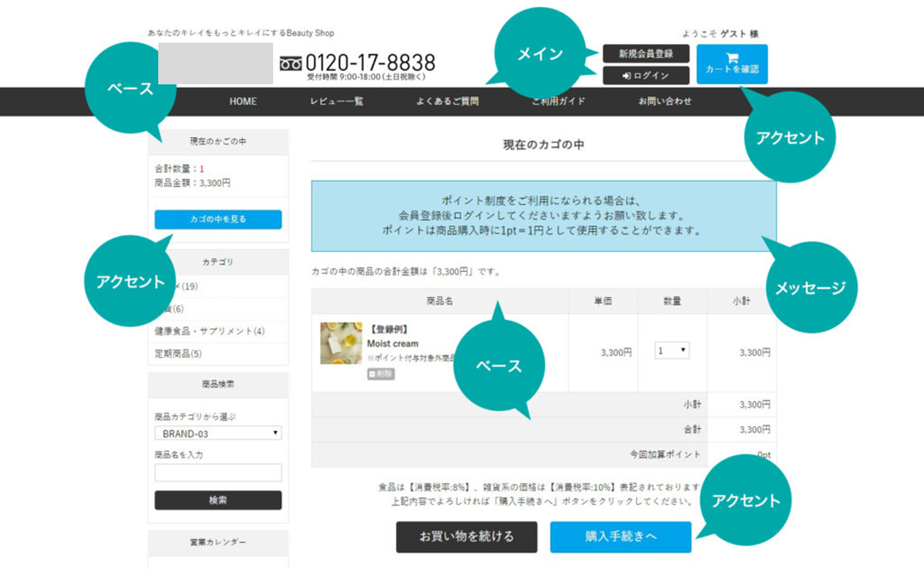This screenshot has width=924, height=569.
Task: Proceed with the 購入手続きへ button
Action: (x=620, y=537)
